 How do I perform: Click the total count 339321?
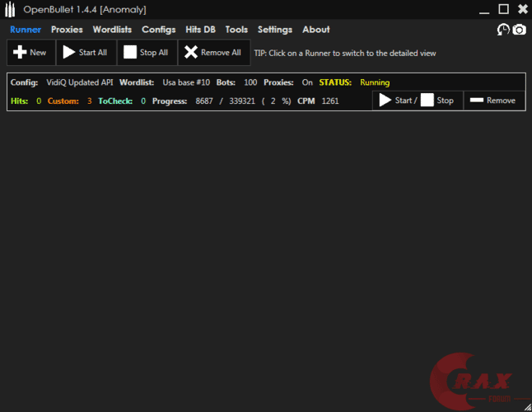pyautogui.click(x=242, y=101)
